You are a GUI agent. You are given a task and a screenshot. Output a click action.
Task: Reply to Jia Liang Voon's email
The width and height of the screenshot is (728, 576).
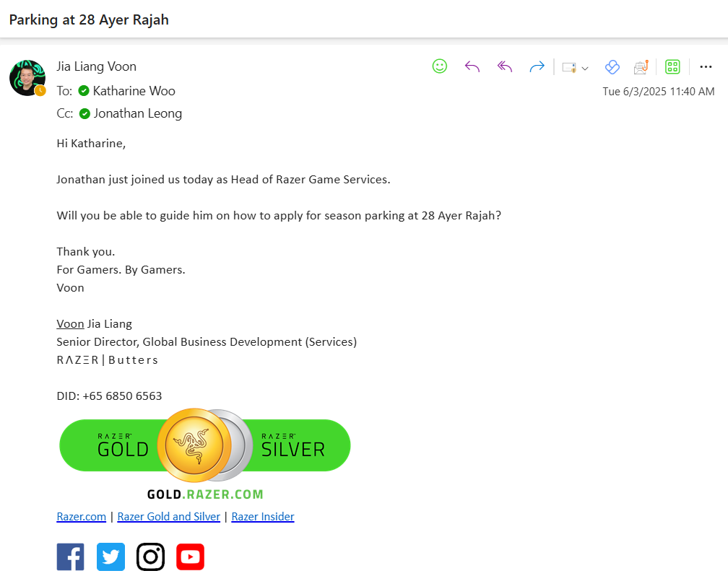tap(472, 67)
